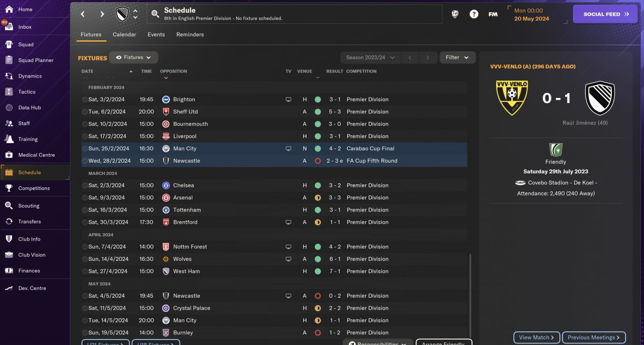The image size is (644, 345).
Task: Go to Scouting via magnifier icon
Action: 9,205
